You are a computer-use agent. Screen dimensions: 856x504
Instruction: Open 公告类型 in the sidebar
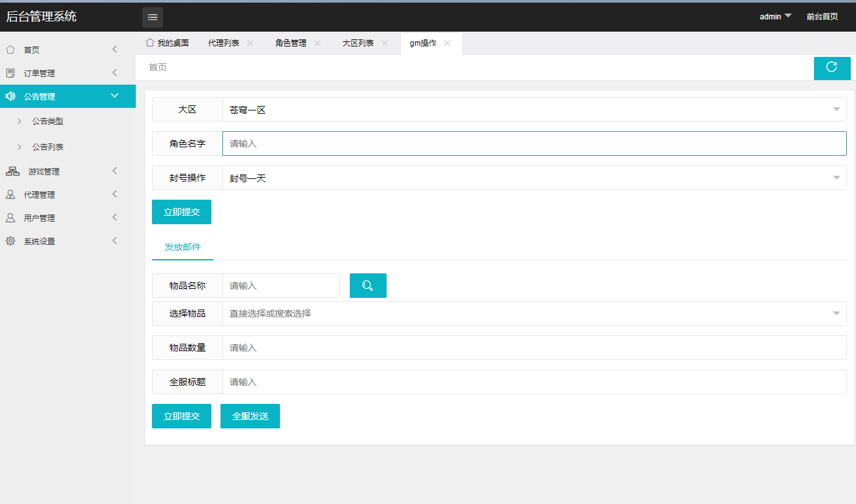point(48,121)
